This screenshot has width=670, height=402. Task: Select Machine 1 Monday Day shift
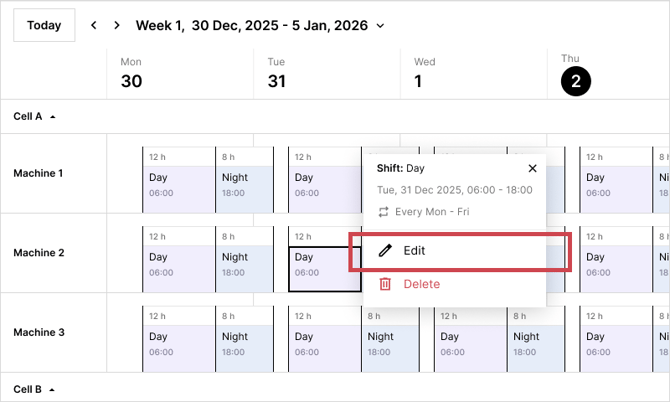[x=179, y=183]
